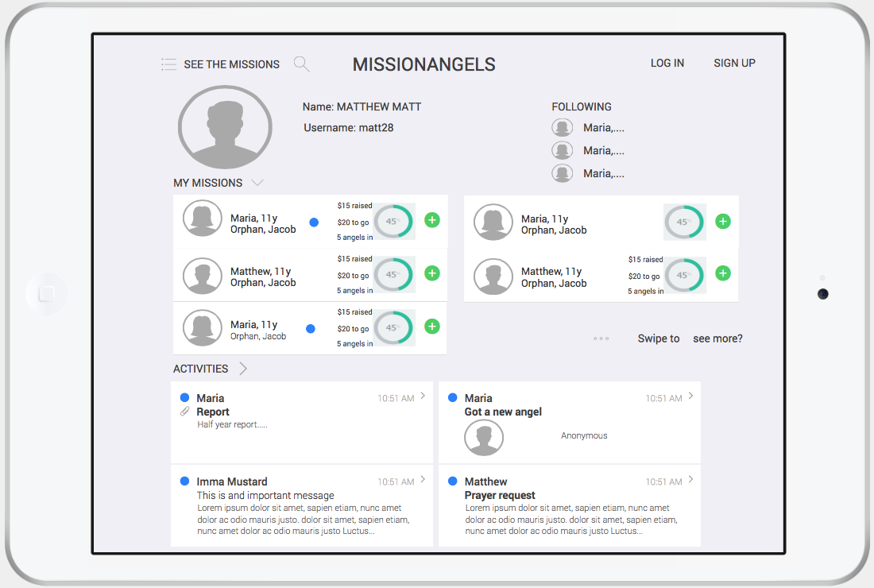This screenshot has height=588, width=874.
Task: Open the missions list hamburger icon
Action: (x=168, y=64)
